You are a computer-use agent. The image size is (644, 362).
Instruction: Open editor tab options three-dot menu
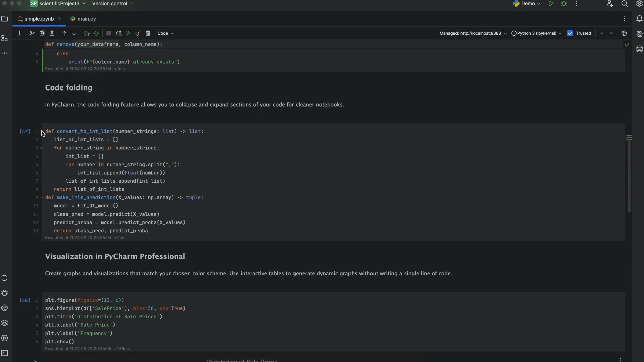pyautogui.click(x=624, y=19)
